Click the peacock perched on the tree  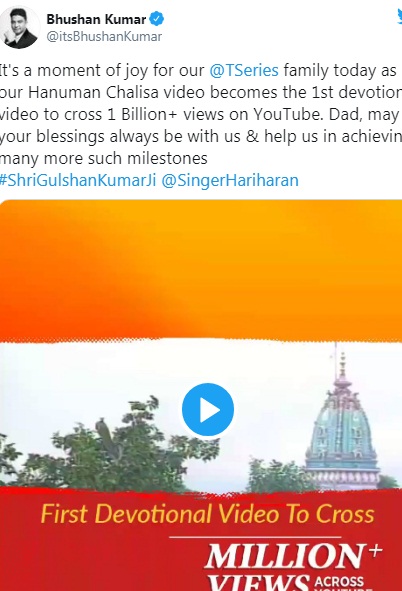pos(109,436)
